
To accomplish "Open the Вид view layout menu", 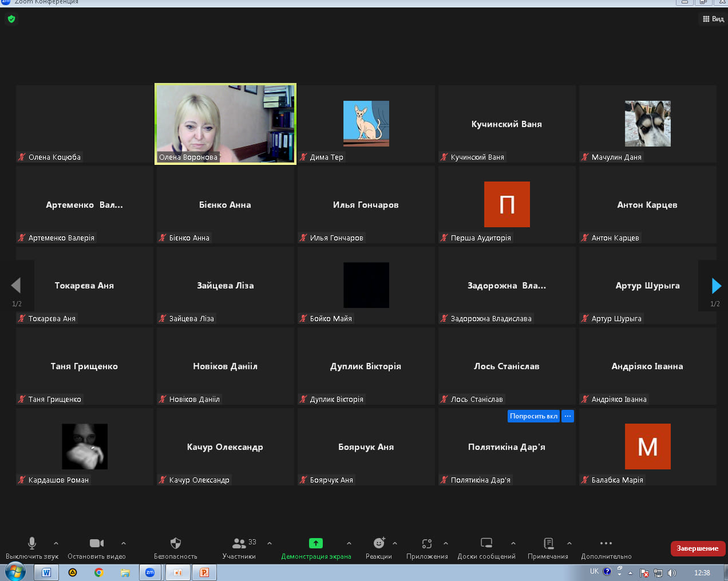I will point(713,19).
